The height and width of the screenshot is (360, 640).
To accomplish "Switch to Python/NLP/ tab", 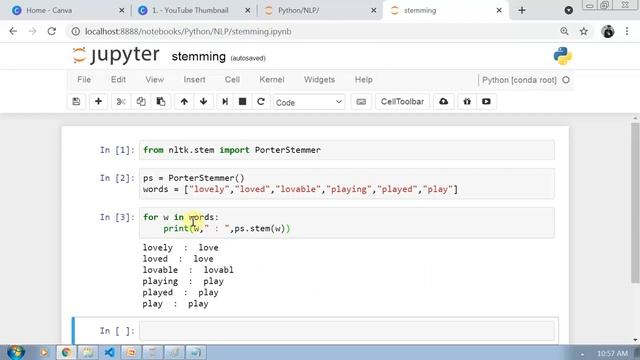I will (x=318, y=11).
